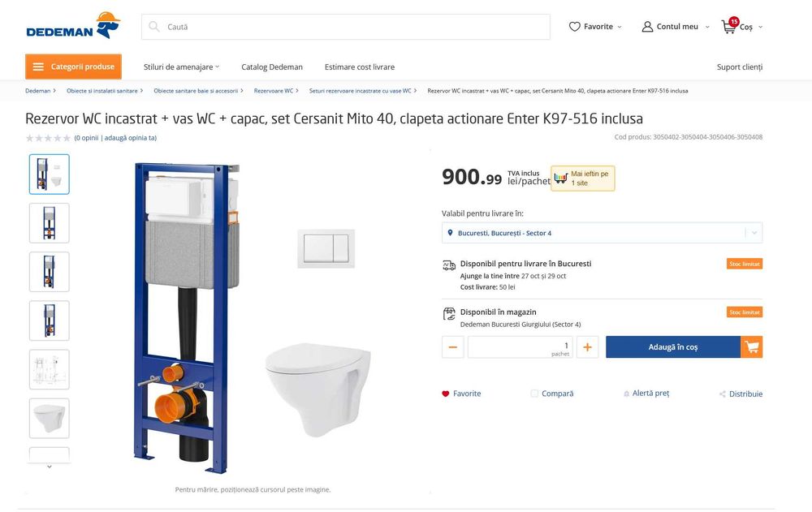Viewport: 812px width, 512px height.
Task: Select the toilet bowl thumbnail image
Action: pos(50,419)
